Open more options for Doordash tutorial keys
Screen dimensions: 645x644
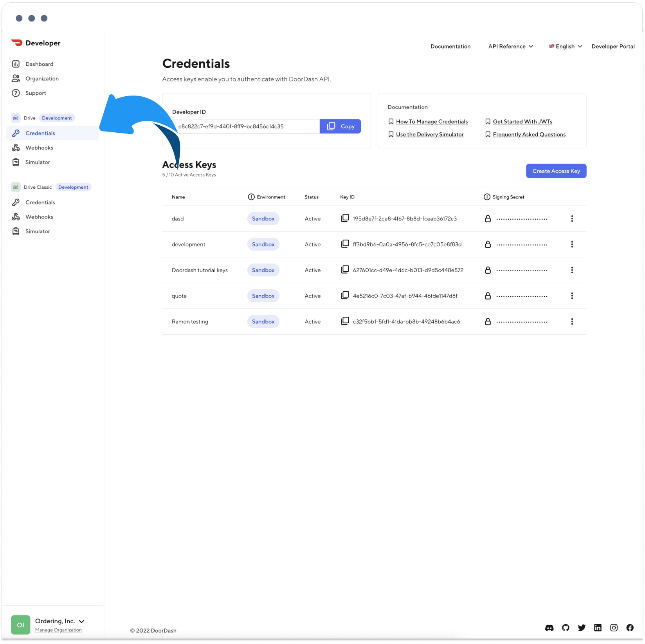tap(572, 270)
